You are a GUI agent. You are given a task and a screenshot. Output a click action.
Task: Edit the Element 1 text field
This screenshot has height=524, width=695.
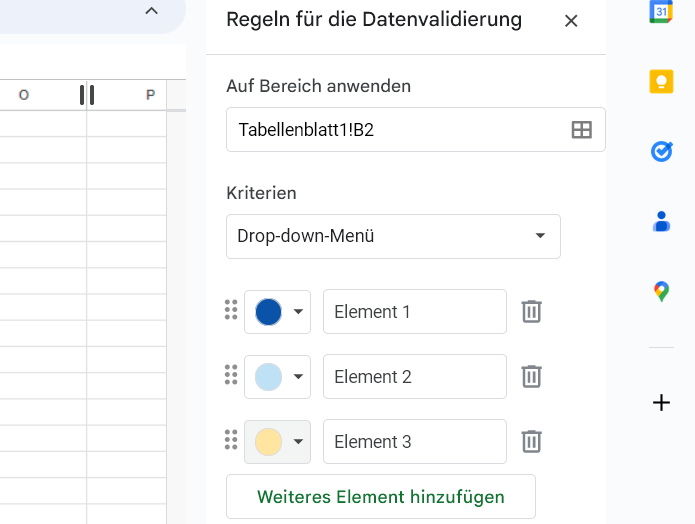pyautogui.click(x=414, y=312)
